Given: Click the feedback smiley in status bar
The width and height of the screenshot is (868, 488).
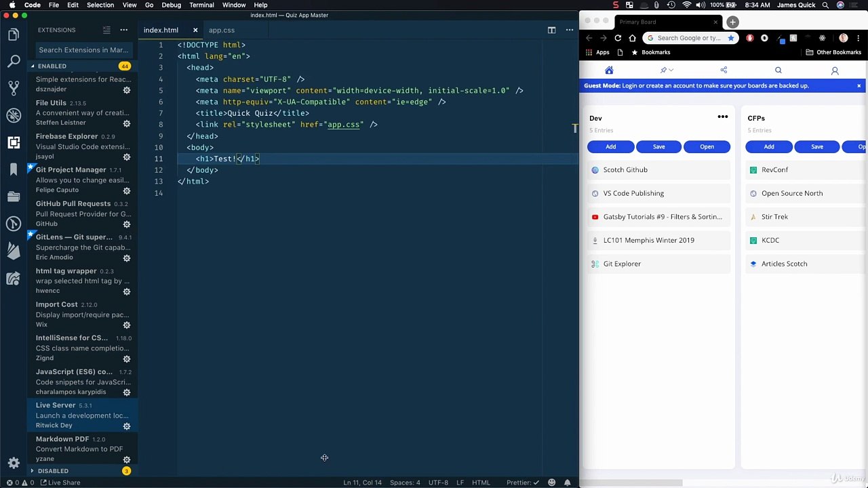Looking at the screenshot, I should pyautogui.click(x=551, y=483).
